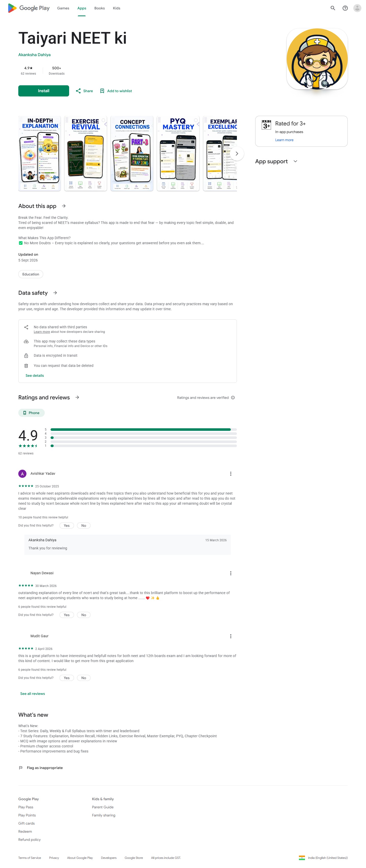Open the account profile avatar

point(357,8)
